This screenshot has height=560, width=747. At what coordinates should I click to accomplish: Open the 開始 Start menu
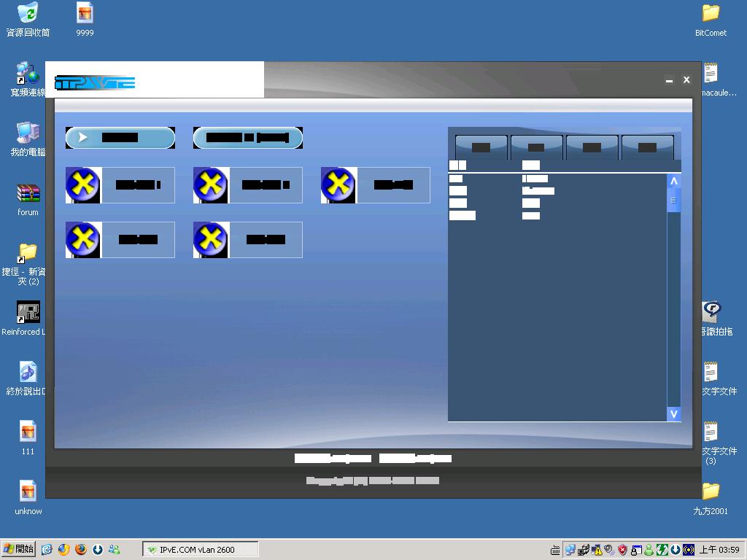(18, 549)
